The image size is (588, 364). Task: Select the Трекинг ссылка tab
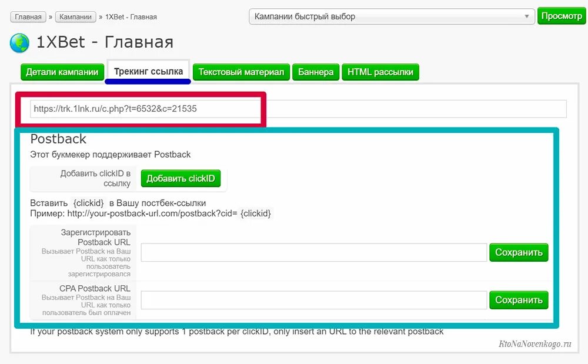(149, 71)
